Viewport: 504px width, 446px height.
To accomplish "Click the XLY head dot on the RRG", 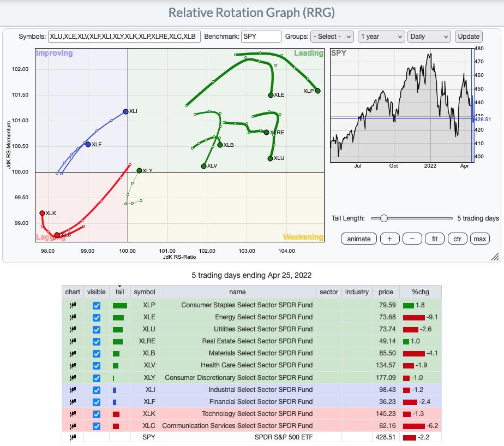I will pyautogui.click(x=139, y=170).
